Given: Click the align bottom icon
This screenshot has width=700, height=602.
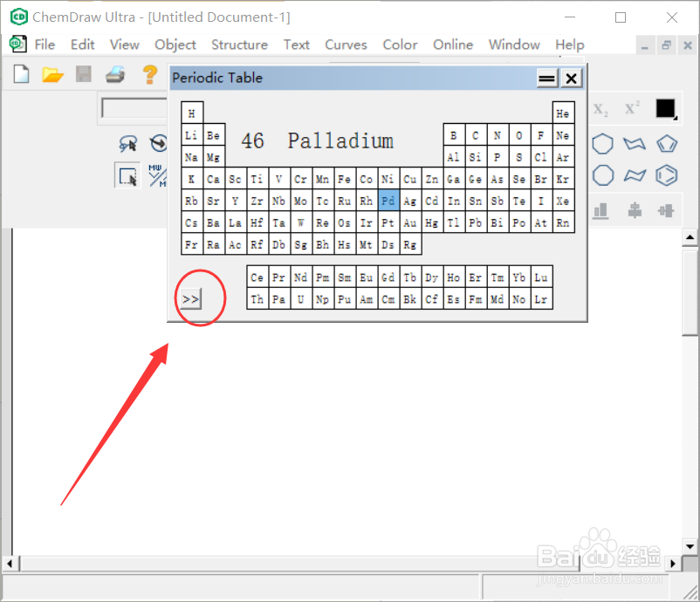Looking at the screenshot, I should (x=600, y=210).
